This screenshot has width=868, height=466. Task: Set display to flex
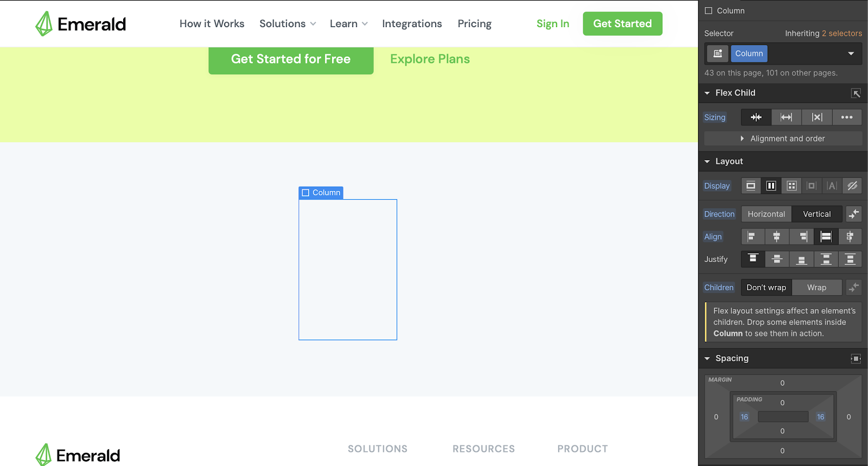(x=771, y=186)
